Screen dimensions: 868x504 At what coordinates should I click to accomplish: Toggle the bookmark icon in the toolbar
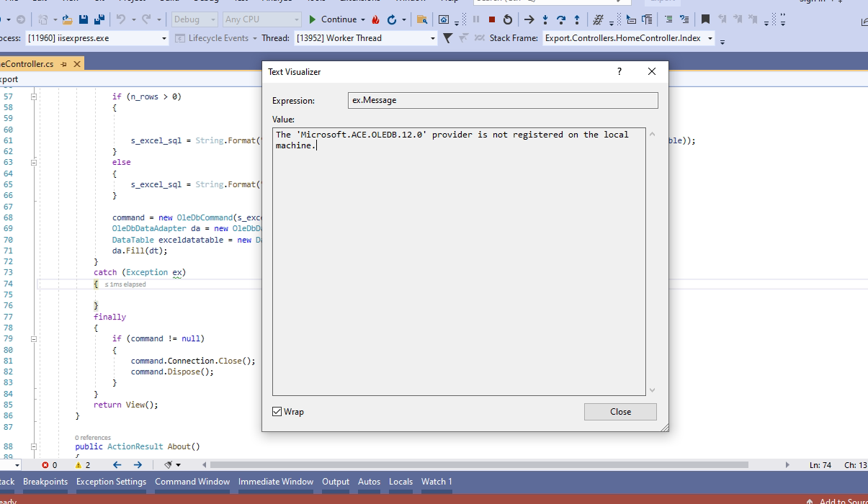coord(705,19)
